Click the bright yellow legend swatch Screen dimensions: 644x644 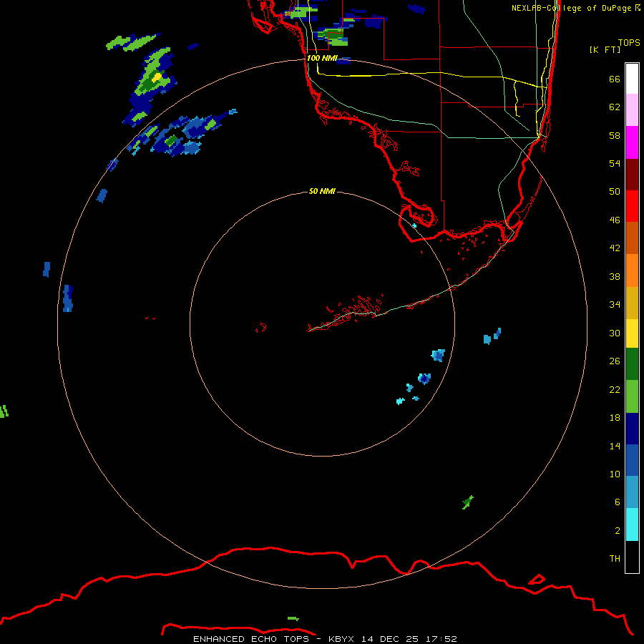632,333
